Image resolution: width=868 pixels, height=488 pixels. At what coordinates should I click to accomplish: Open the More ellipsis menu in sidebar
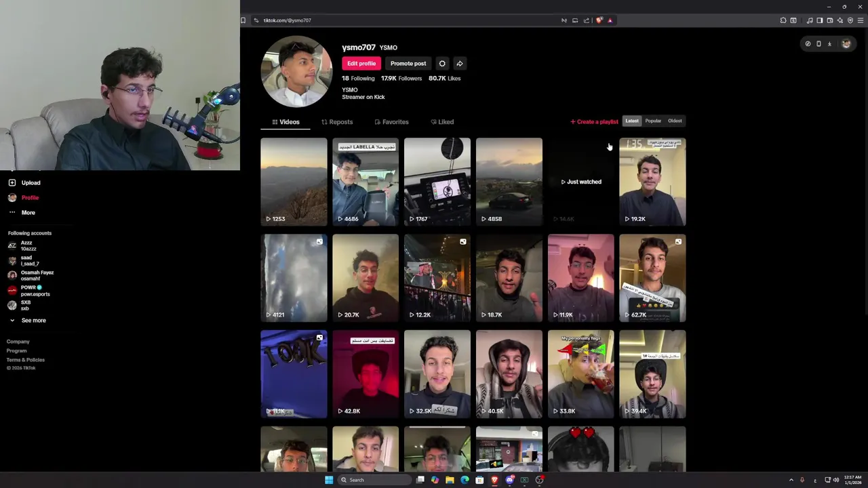click(x=12, y=212)
